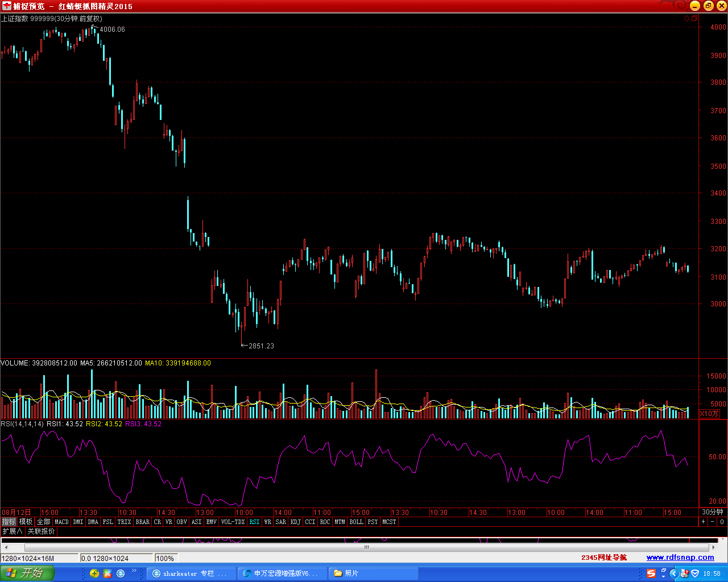The height and width of the screenshot is (582, 728).
Task: Open the Sogou input method tray icon
Action: tap(651, 573)
